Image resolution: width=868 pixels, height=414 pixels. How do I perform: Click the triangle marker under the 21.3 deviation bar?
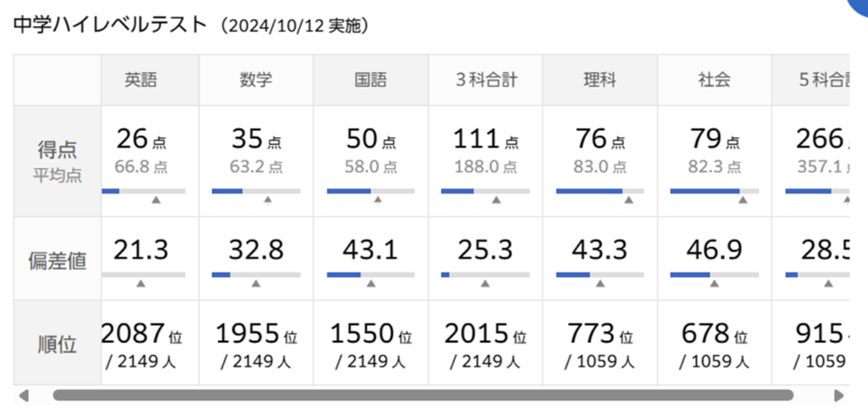(x=141, y=283)
